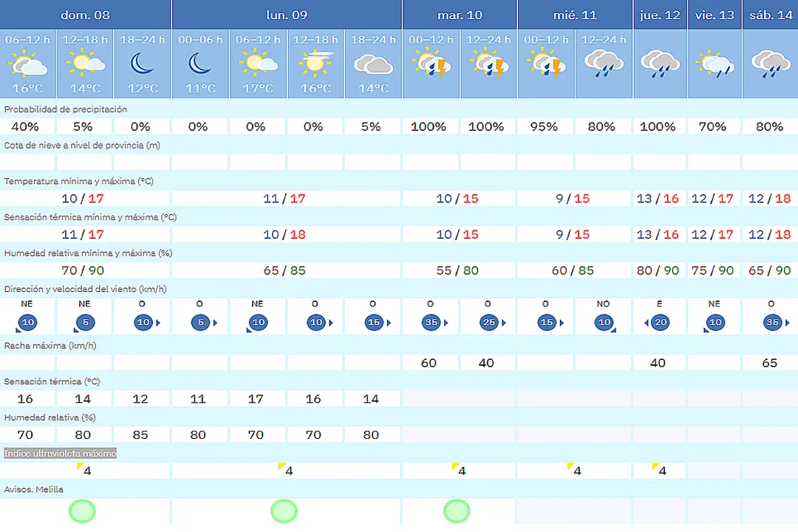
Task: Click the Avisos. Melilla label
Action: coord(33,489)
